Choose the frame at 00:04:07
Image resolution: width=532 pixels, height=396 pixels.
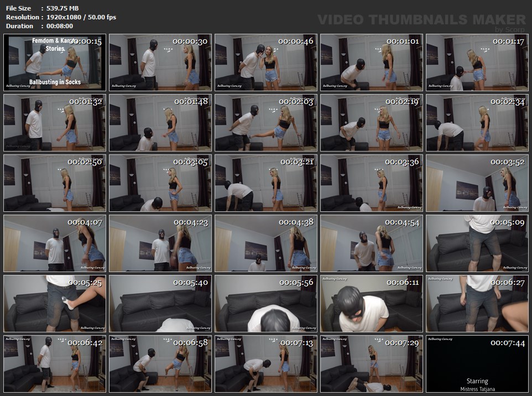55,243
